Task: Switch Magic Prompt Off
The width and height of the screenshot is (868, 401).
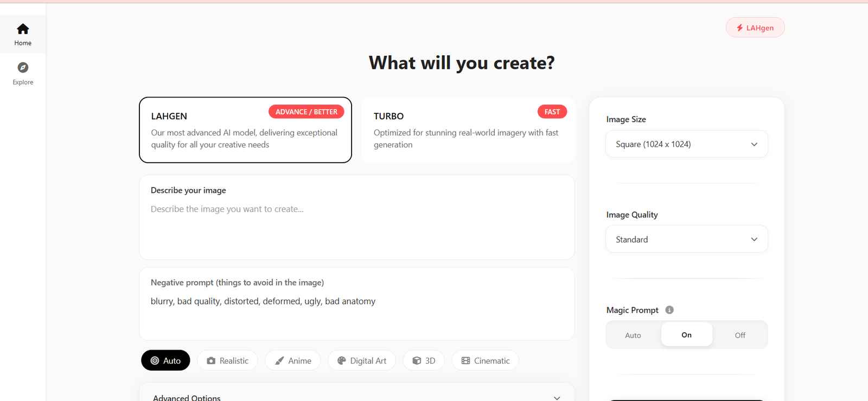Action: coord(740,335)
